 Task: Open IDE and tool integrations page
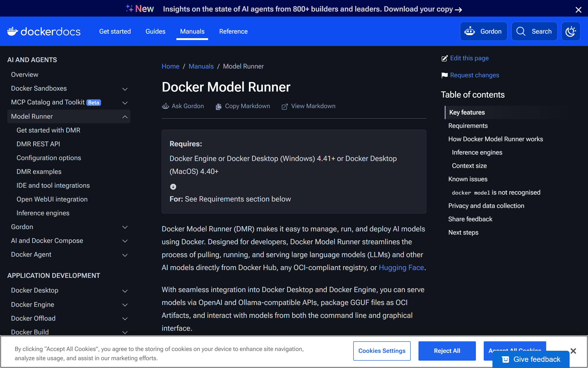[53, 185]
